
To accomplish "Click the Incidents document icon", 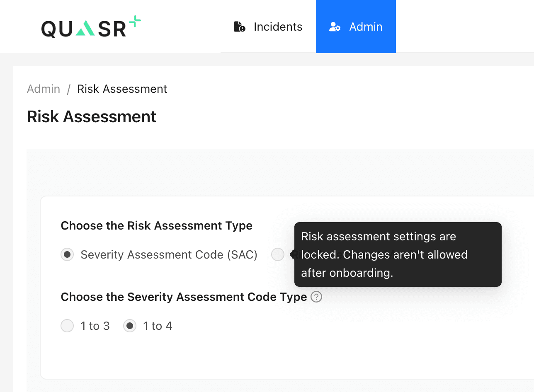I will tap(239, 27).
